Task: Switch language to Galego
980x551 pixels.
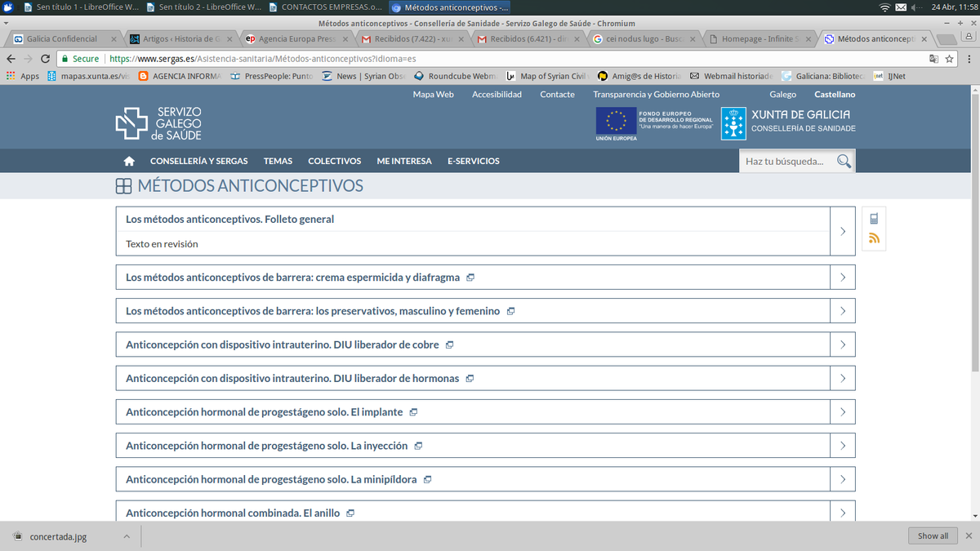Action: [x=782, y=95]
